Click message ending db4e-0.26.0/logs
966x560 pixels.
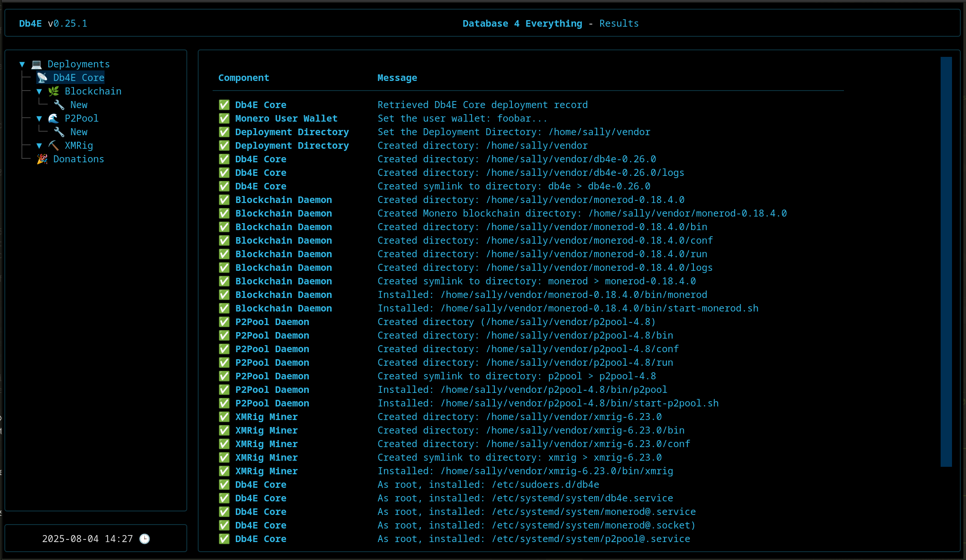pyautogui.click(x=531, y=173)
